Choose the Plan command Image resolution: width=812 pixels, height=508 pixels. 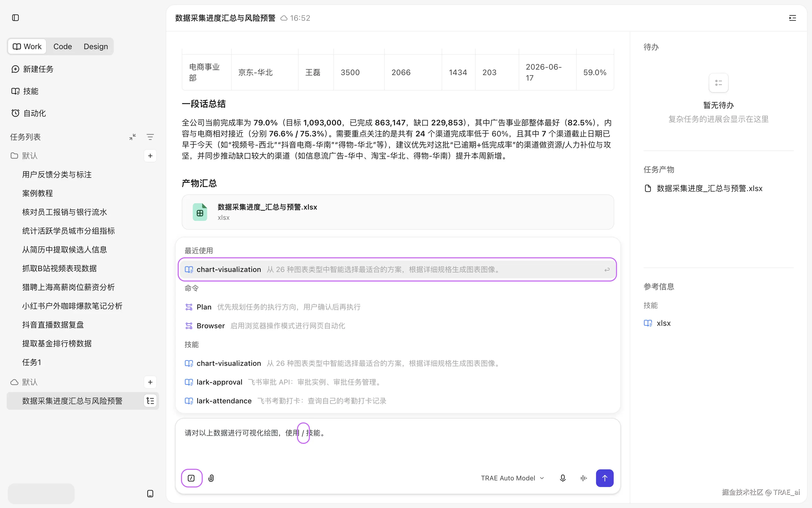click(x=397, y=307)
